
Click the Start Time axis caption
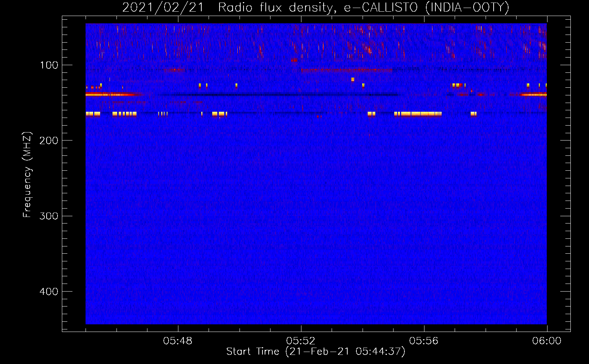tap(316, 352)
